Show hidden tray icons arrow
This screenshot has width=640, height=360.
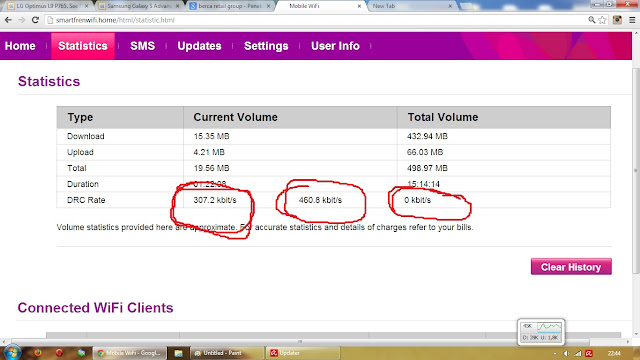coord(555,353)
